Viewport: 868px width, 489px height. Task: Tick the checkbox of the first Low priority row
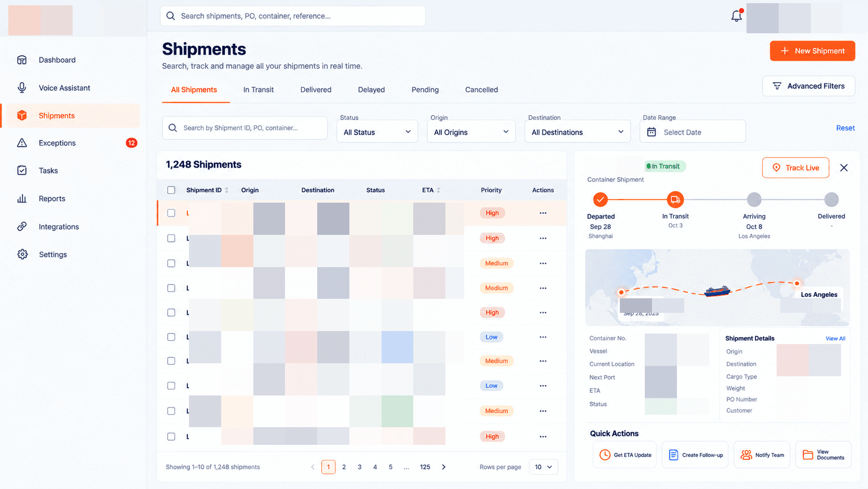[x=171, y=337]
